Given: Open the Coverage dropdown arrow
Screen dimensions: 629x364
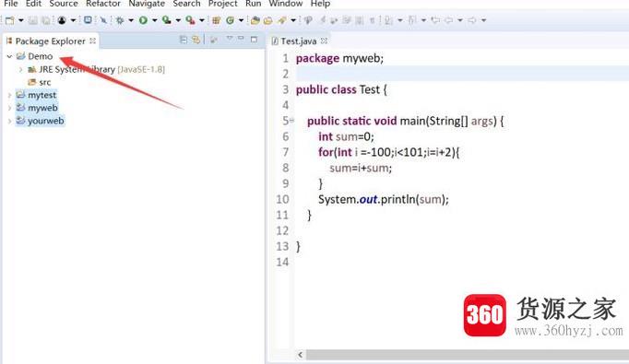Looking at the screenshot, I should click(x=178, y=20).
